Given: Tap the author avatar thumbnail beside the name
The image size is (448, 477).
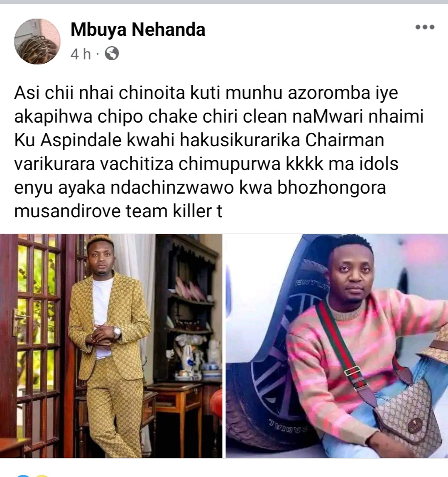Looking at the screenshot, I should [x=37, y=42].
